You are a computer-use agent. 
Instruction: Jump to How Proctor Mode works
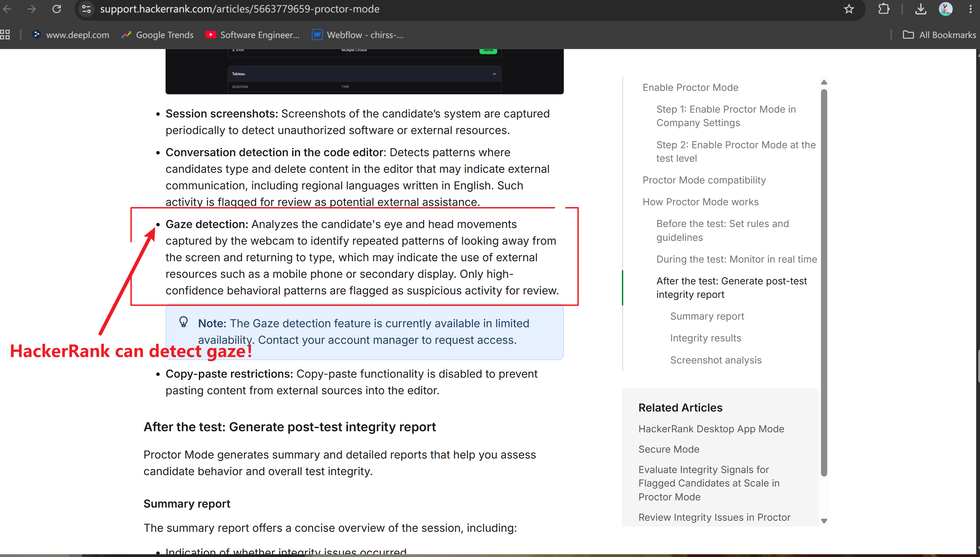coord(700,201)
